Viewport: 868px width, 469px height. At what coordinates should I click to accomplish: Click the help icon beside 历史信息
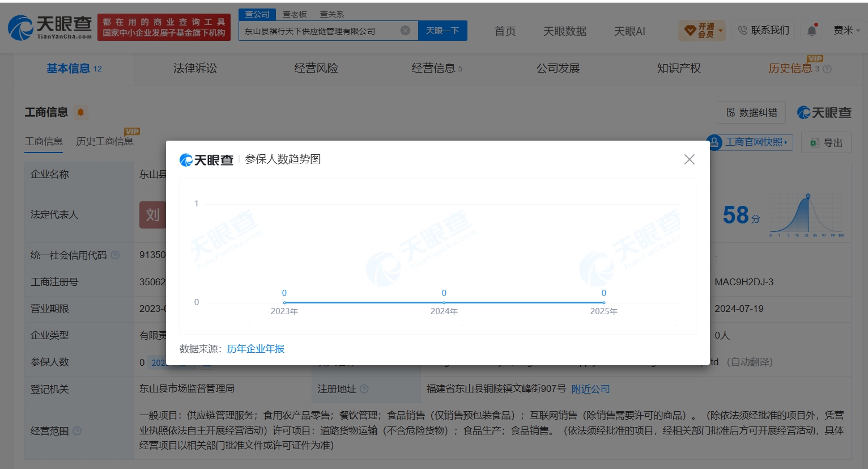tap(827, 69)
